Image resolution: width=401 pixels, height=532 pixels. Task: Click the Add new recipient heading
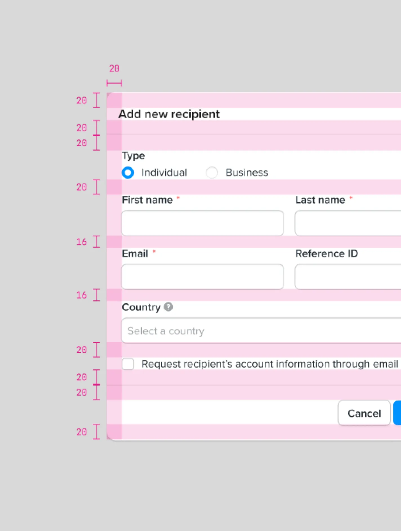pyautogui.click(x=169, y=114)
